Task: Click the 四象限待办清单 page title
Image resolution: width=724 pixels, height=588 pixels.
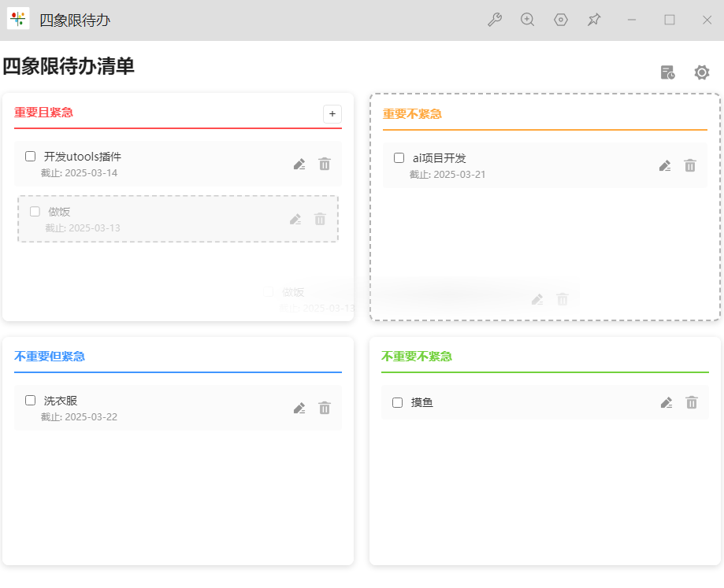Action: (69, 66)
